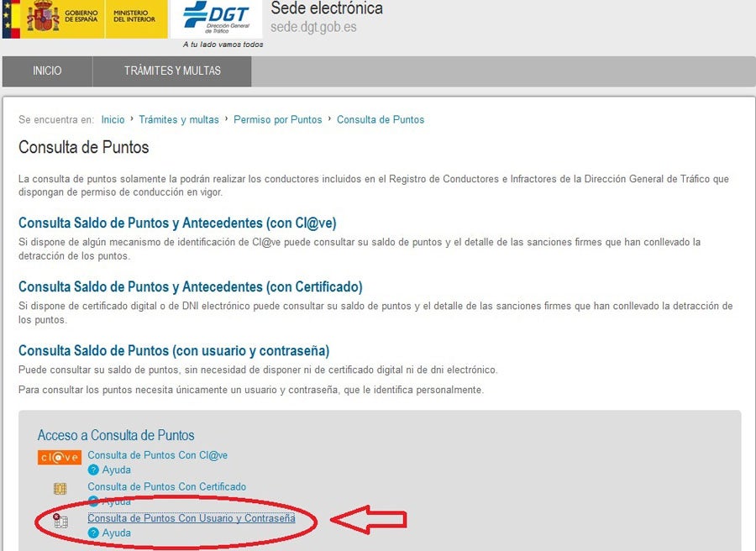Open the Ayuda help icon under Cl@ve link
Image resolution: width=756 pixels, height=551 pixels.
pyautogui.click(x=93, y=470)
